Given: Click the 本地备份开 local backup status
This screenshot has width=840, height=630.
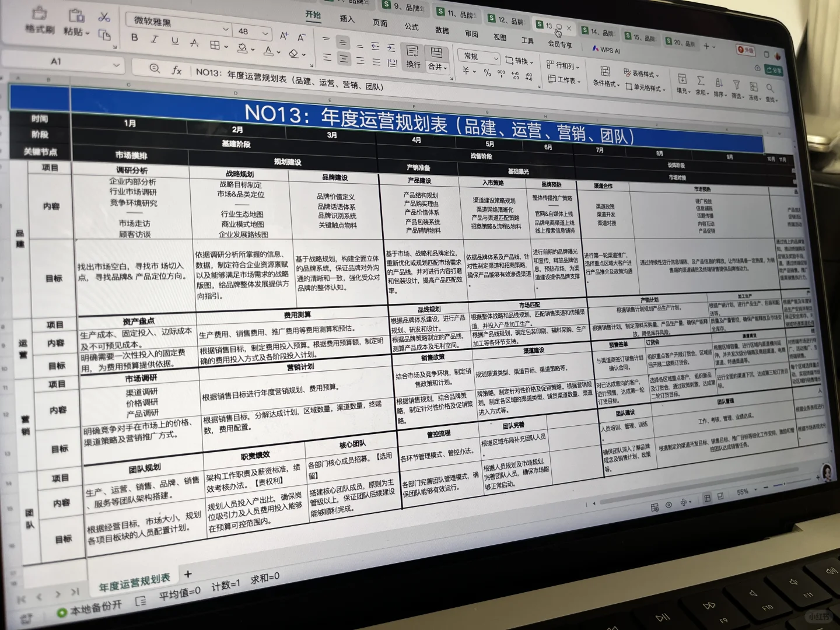Looking at the screenshot, I should click(x=90, y=608).
